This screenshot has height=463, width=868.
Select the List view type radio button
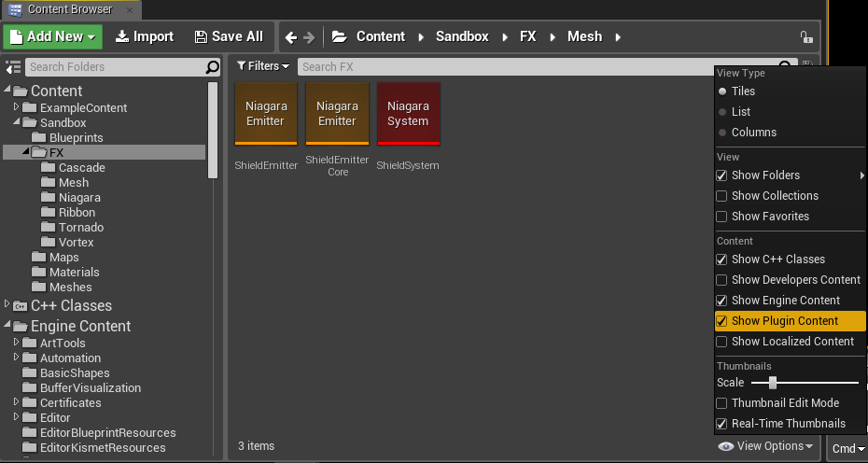pos(721,112)
